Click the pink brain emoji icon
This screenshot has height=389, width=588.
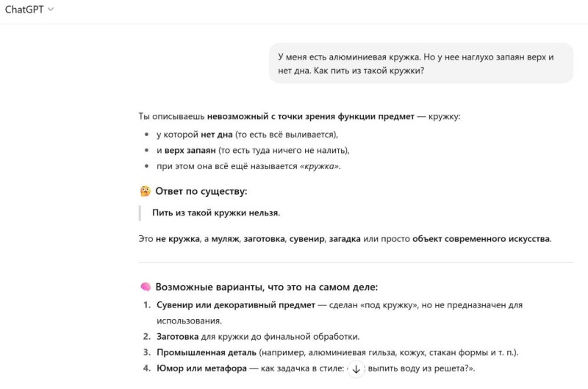tap(146, 287)
